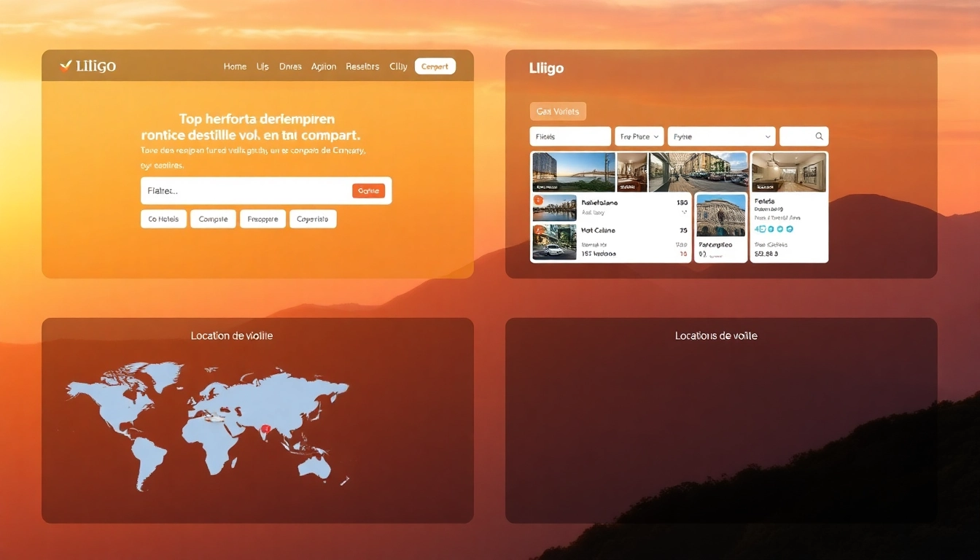Click the orange button inside the hero search bar

(x=368, y=191)
